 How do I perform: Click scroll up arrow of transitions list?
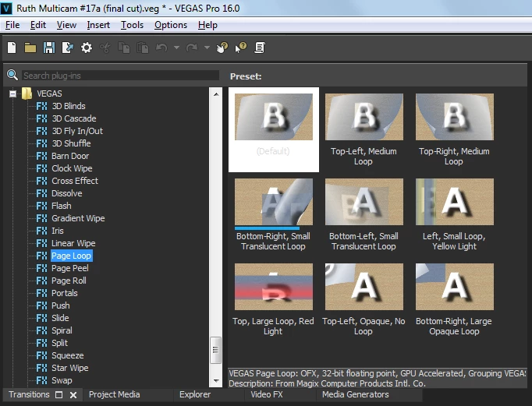coord(216,94)
